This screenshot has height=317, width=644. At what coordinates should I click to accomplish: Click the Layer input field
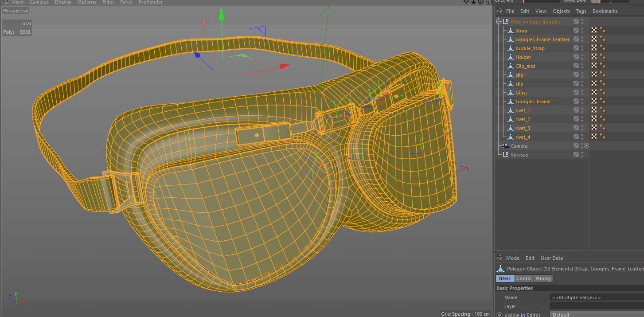597,306
